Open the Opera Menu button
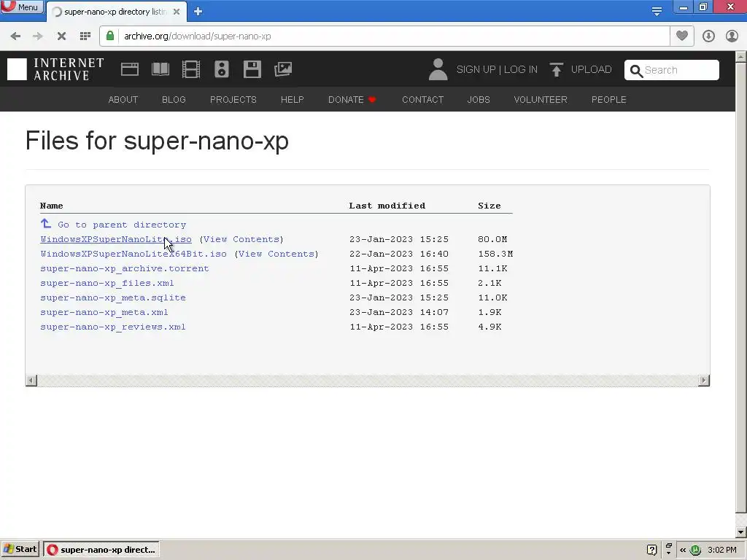The height and width of the screenshot is (560, 747). pos(21,7)
